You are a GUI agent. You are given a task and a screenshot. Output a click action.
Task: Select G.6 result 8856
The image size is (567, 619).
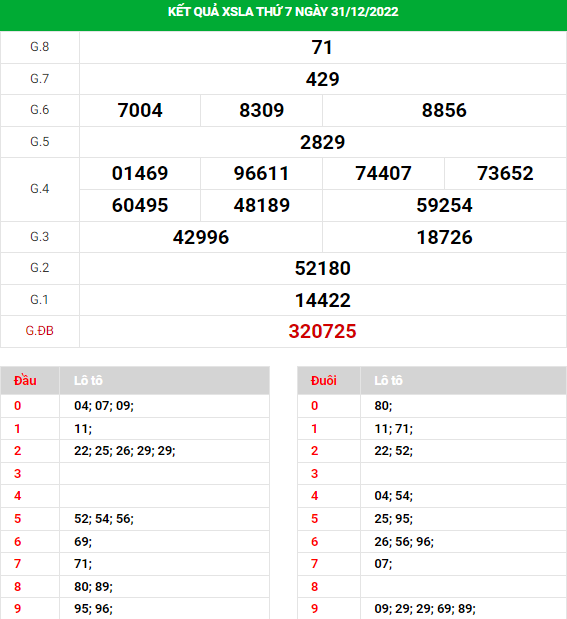pyautogui.click(x=444, y=110)
